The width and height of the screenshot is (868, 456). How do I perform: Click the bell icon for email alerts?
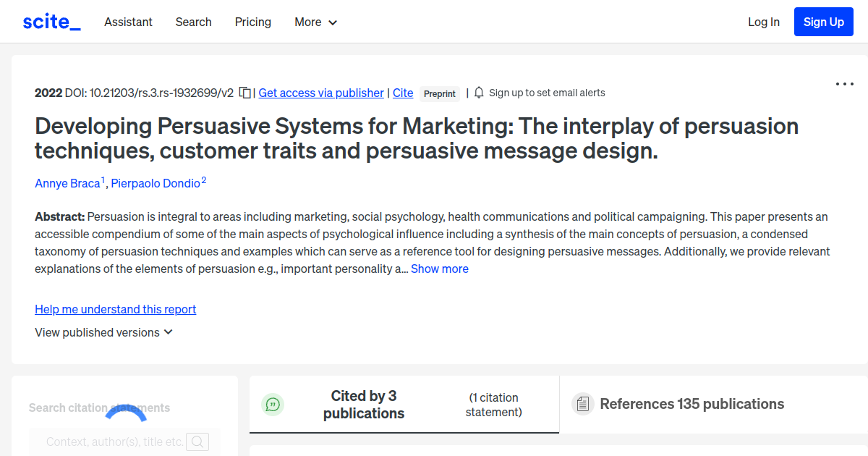click(x=478, y=93)
